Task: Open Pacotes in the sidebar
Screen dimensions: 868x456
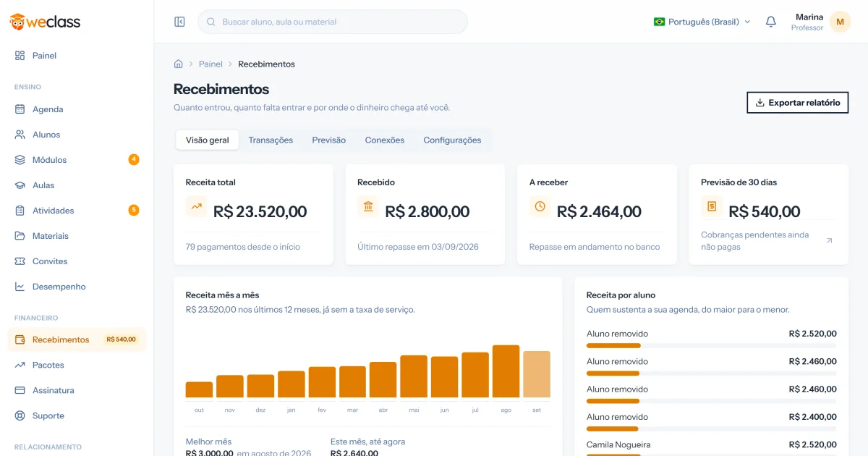Action: [77, 365]
